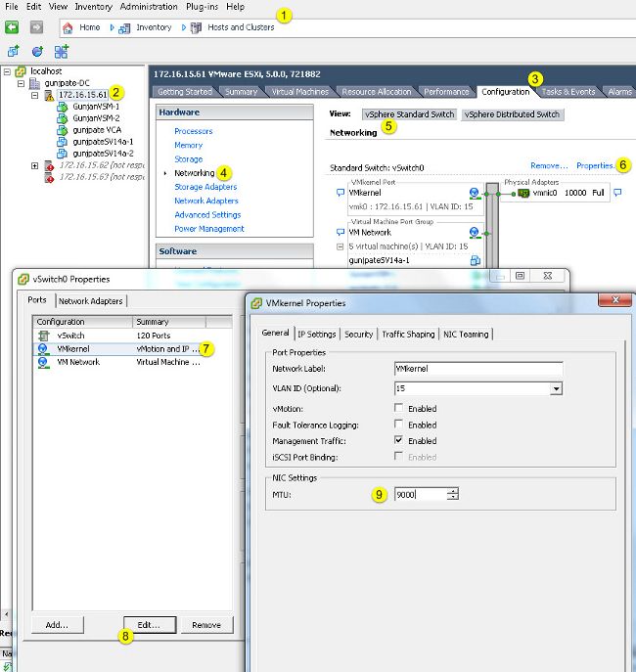Click the Network Label text field
Screen dimensions: 636x672
478,369
